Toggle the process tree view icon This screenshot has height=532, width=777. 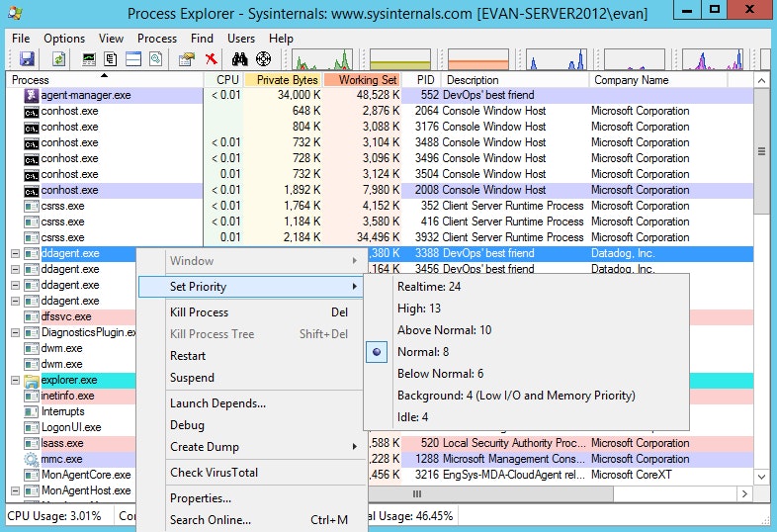coord(111,59)
